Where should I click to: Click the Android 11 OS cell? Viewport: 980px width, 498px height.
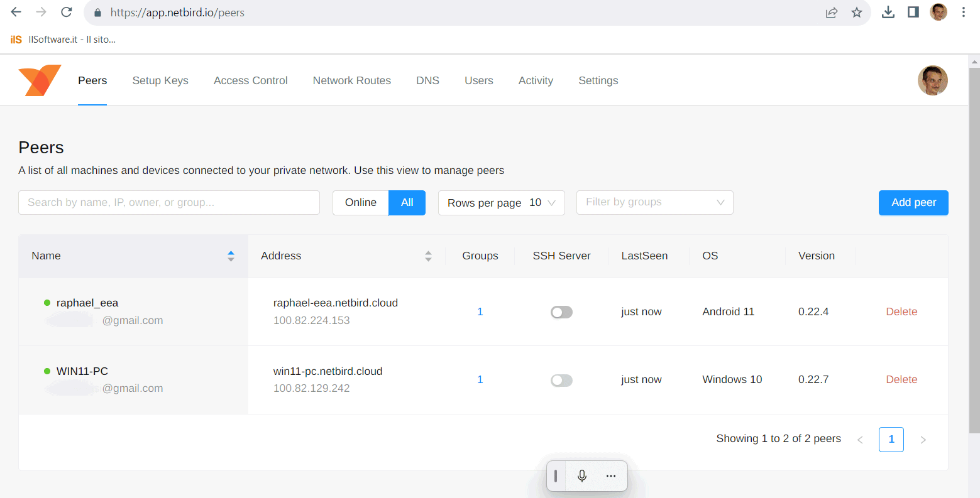point(728,311)
